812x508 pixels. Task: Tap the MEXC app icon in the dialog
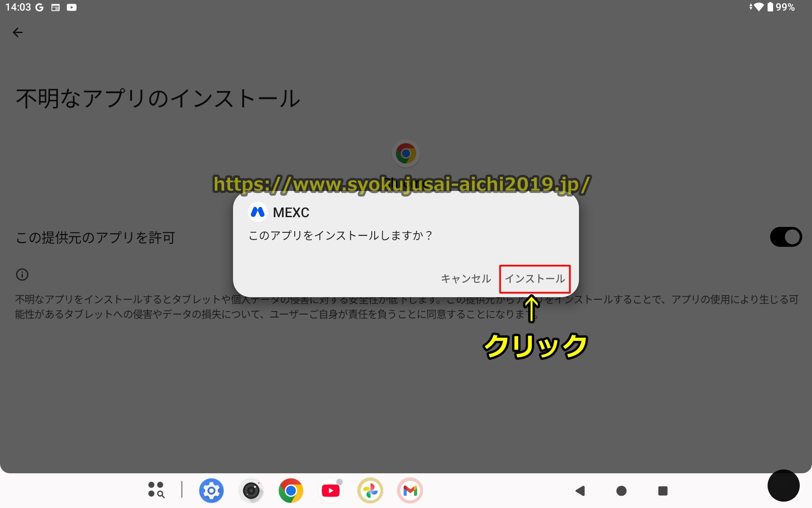258,212
